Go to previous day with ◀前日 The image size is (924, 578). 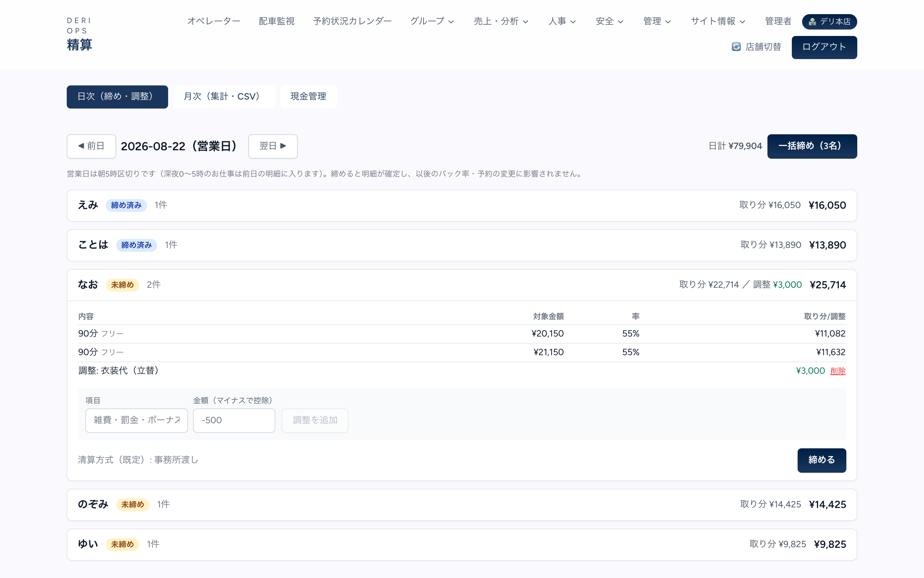pos(91,146)
